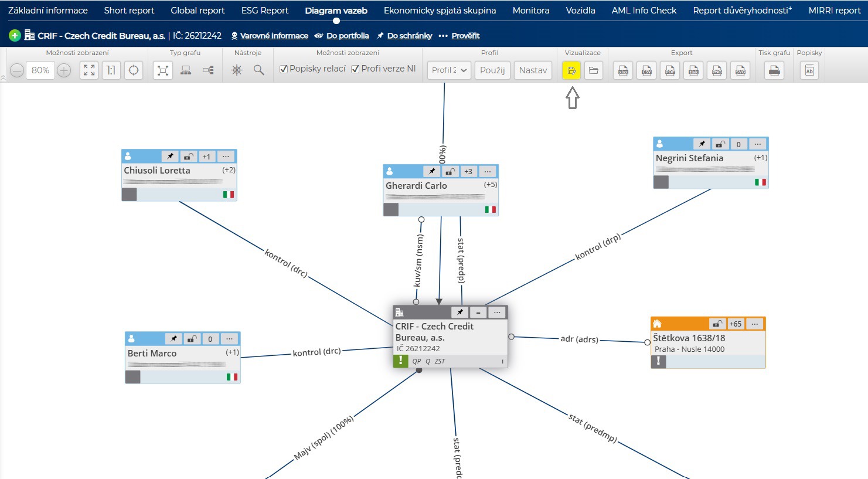
Task: Print the graph with the printer icon
Action: (x=774, y=70)
